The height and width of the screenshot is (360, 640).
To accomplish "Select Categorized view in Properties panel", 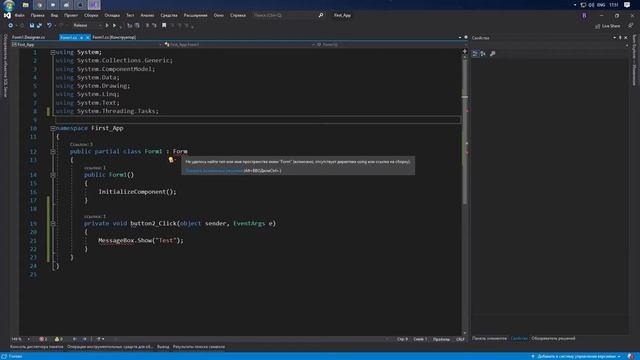I will [475, 53].
